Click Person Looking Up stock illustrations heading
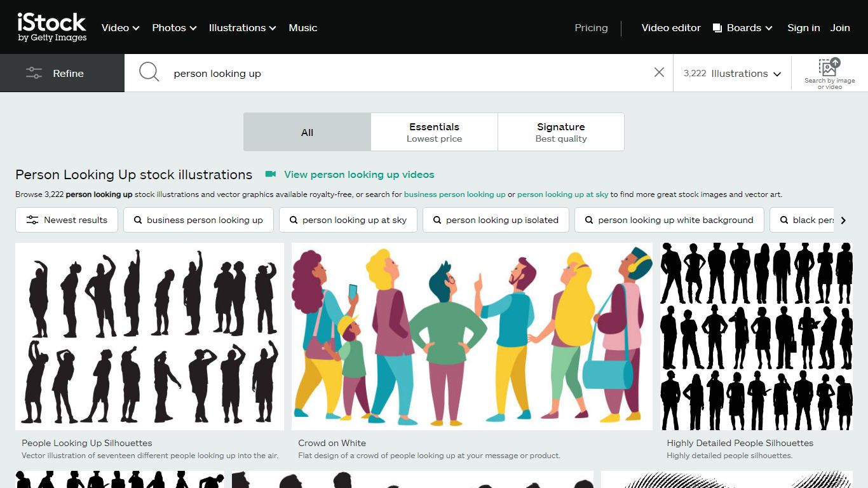This screenshot has width=868, height=488. (x=134, y=175)
